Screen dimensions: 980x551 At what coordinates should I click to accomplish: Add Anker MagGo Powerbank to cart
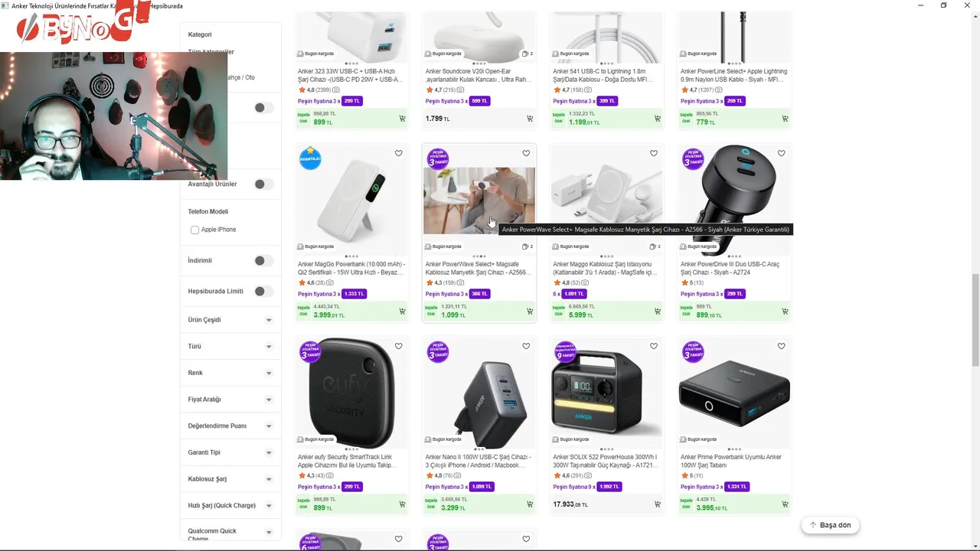tap(402, 311)
